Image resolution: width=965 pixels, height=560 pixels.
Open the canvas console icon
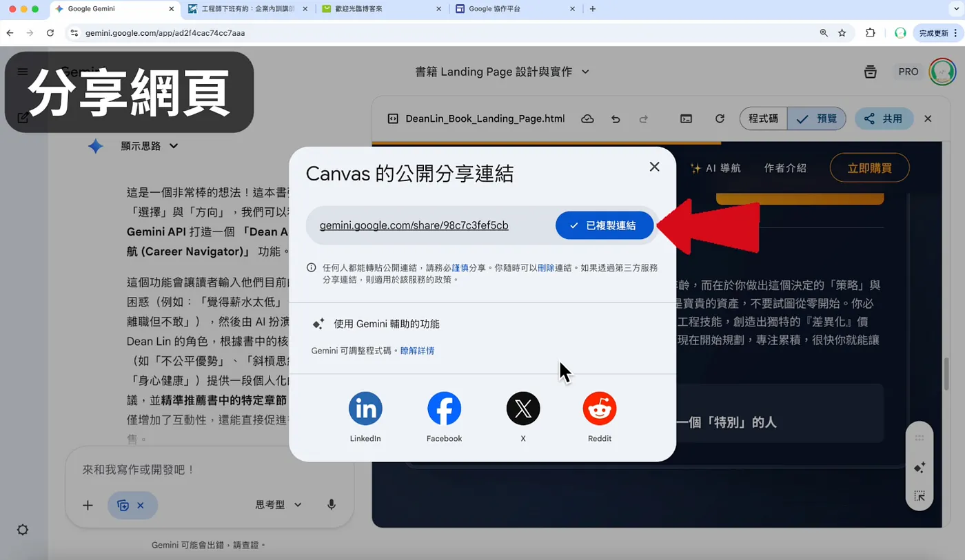(x=686, y=118)
